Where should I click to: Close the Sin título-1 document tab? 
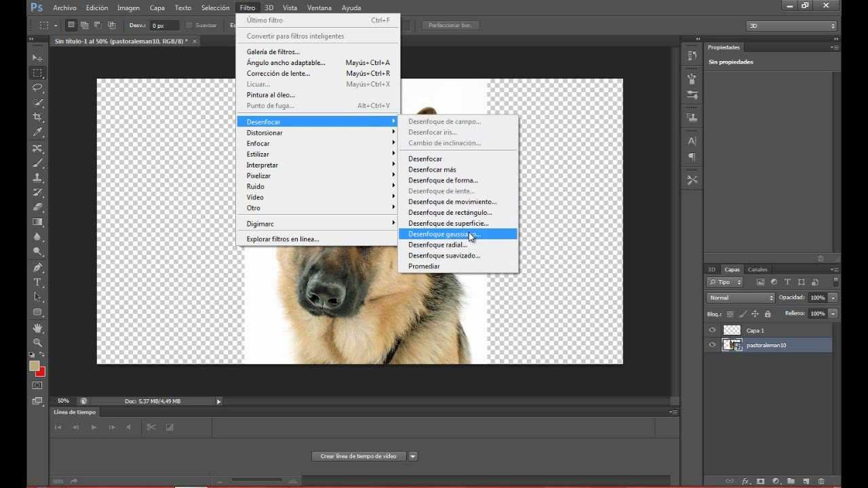pos(195,41)
